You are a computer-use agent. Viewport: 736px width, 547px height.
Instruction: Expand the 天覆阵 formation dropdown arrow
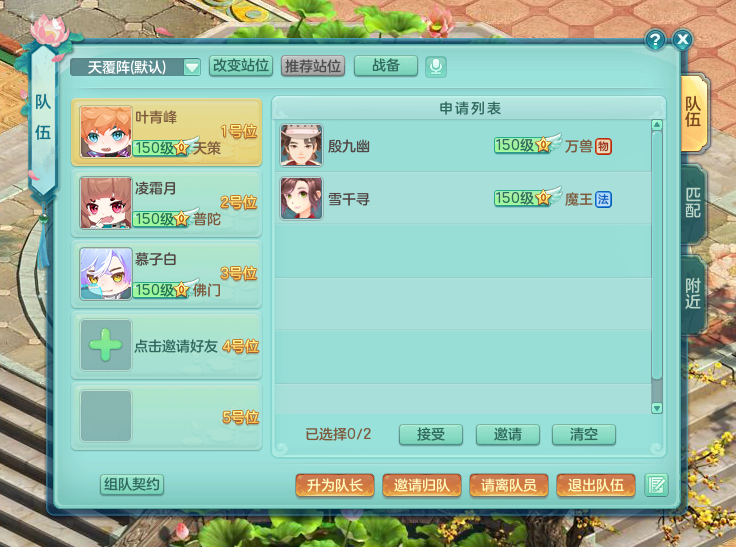click(192, 67)
